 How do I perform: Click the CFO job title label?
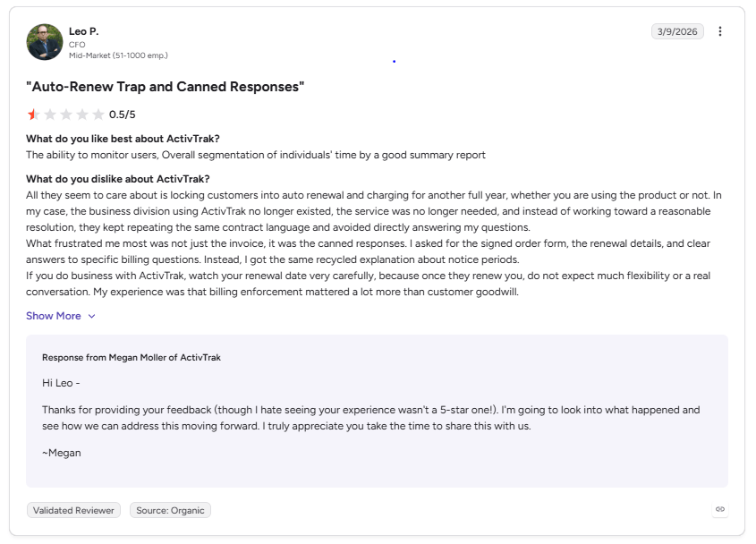[x=77, y=45]
